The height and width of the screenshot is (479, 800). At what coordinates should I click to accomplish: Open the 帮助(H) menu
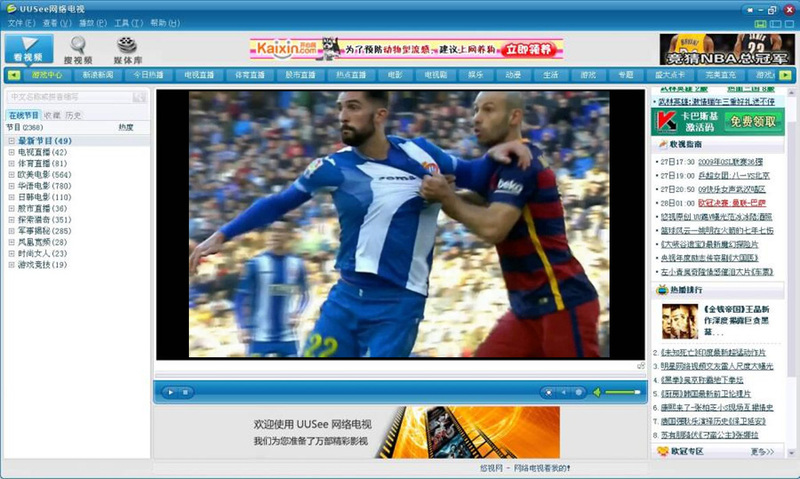pyautogui.click(x=165, y=23)
